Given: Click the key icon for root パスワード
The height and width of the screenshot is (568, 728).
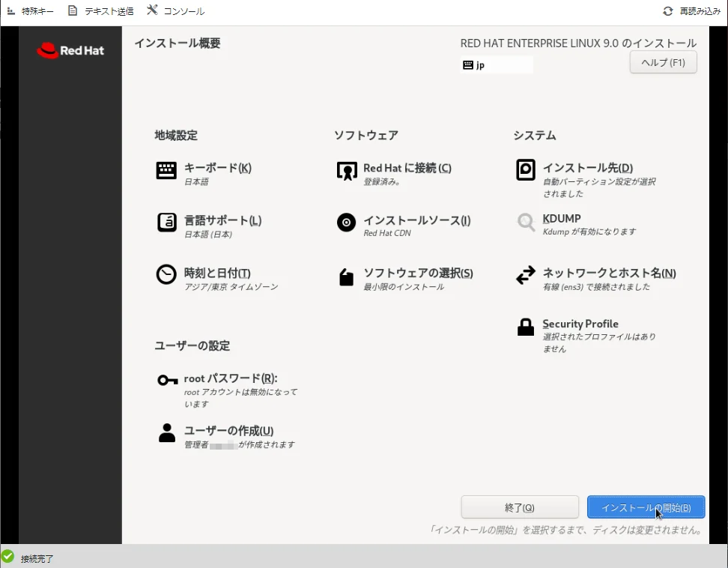Looking at the screenshot, I should (x=167, y=381).
